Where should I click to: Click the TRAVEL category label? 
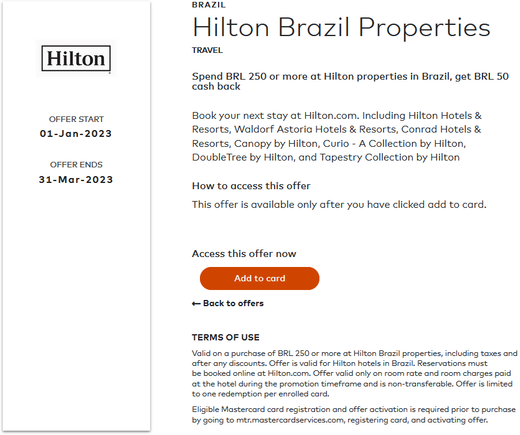[x=207, y=50]
